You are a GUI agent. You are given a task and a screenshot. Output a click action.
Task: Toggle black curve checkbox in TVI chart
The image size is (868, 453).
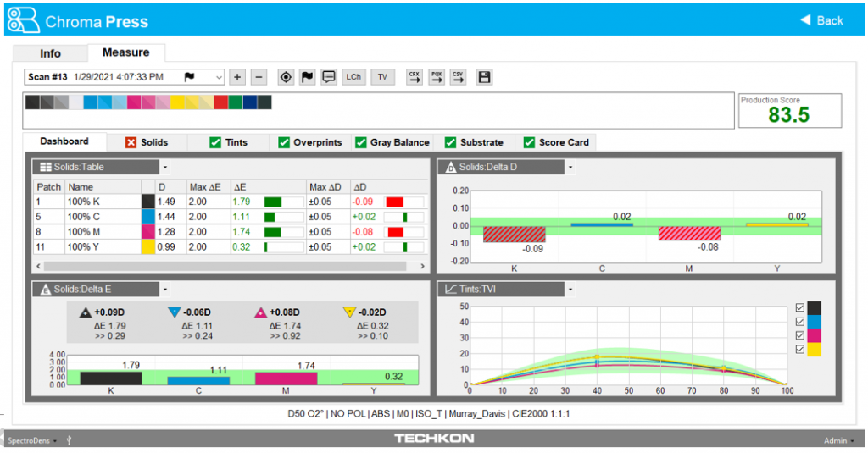coord(801,308)
